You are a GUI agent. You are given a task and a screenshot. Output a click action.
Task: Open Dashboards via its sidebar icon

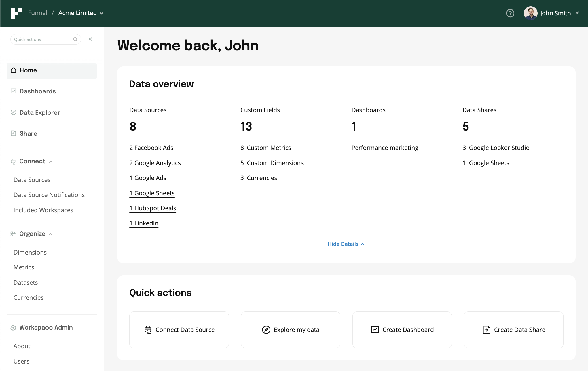(x=13, y=91)
